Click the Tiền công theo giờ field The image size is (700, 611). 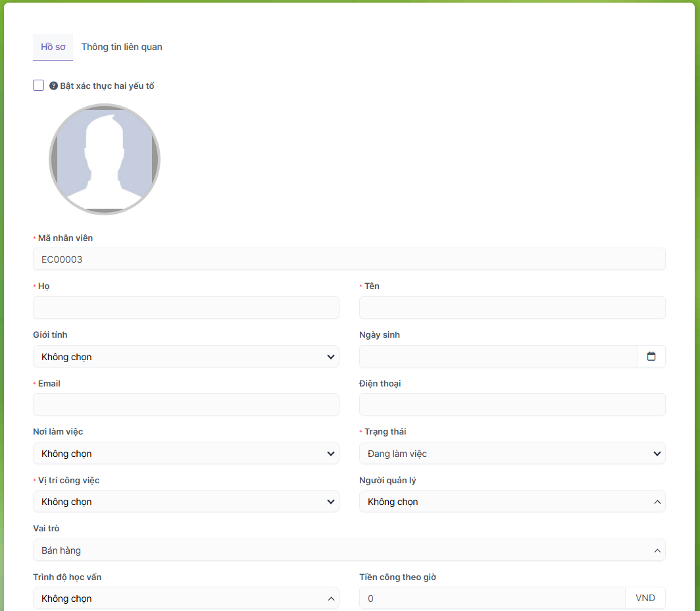point(491,598)
